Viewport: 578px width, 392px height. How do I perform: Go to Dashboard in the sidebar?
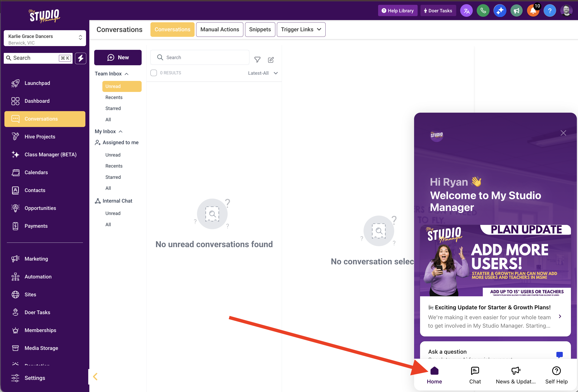[45, 101]
